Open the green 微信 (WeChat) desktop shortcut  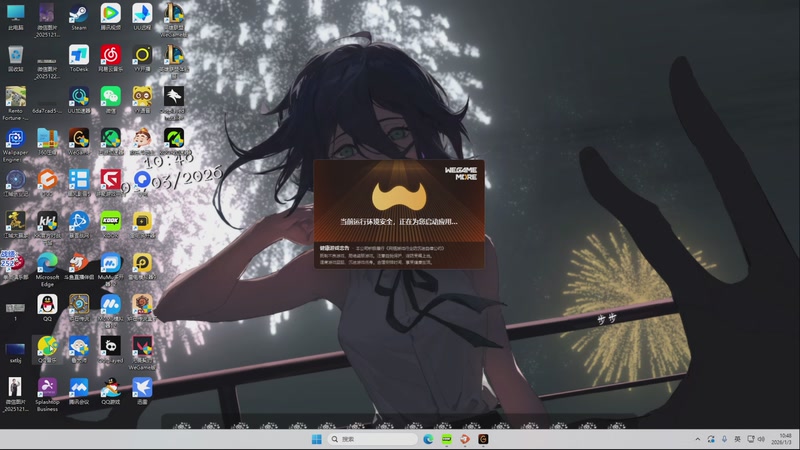tap(110, 100)
